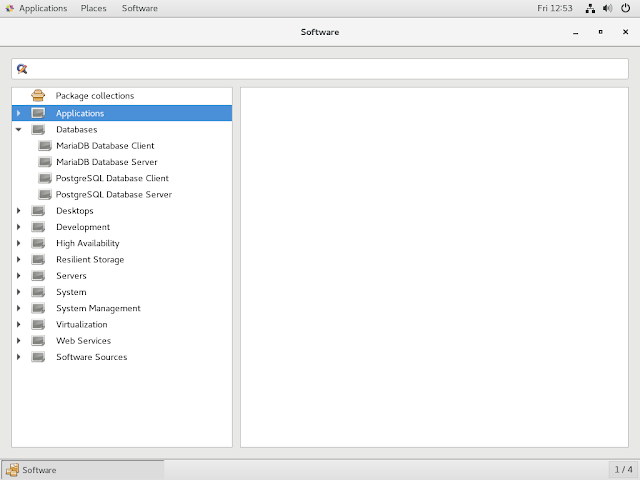Select the Databases label
Image resolution: width=640 pixels, height=480 pixels.
click(77, 129)
